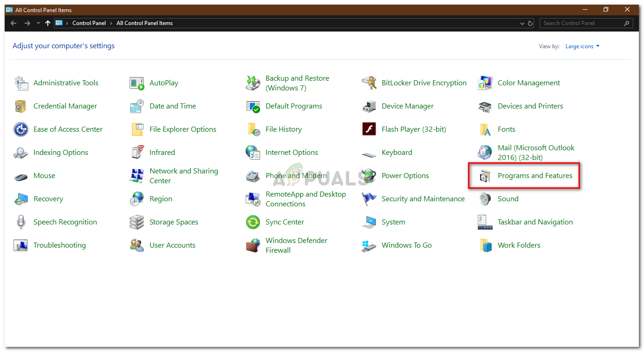Select the 'Control Panel' breadcrumb
Viewport: 644px width, 352px height.
89,23
